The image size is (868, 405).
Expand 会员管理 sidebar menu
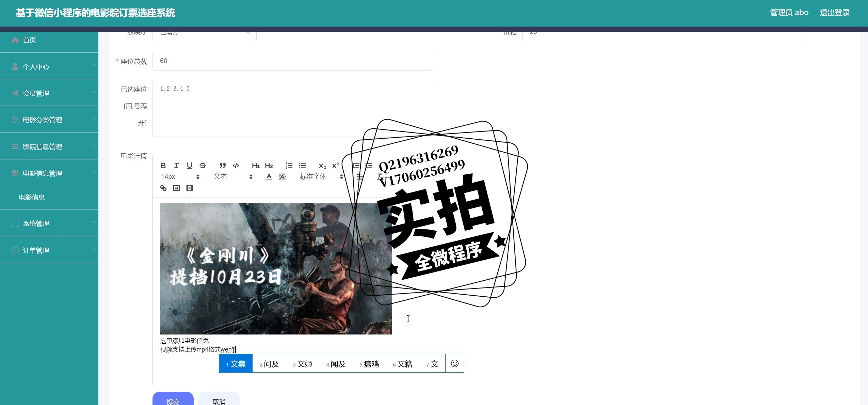click(x=49, y=93)
